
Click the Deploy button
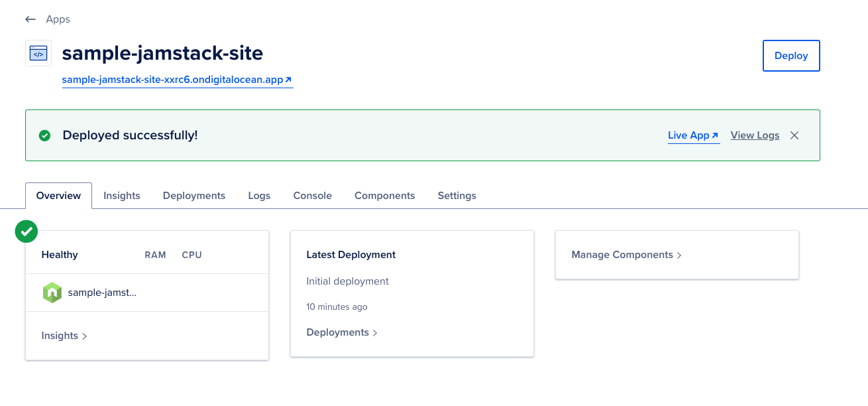tap(791, 56)
